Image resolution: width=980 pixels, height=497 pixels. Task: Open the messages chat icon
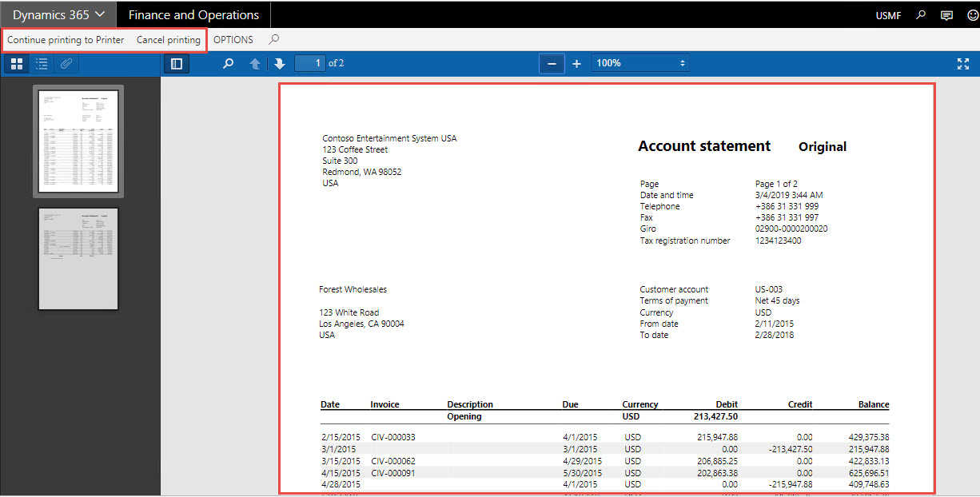(946, 14)
